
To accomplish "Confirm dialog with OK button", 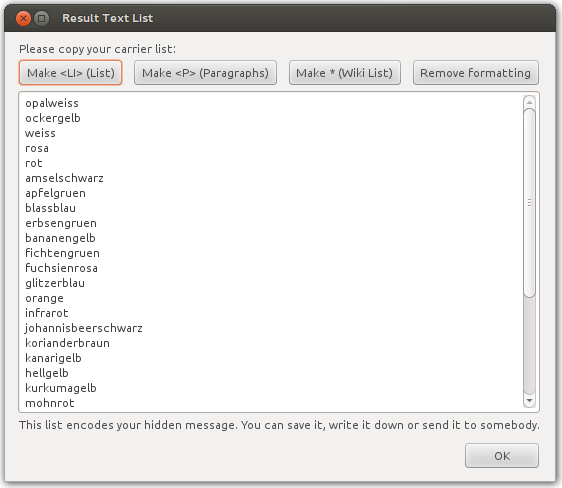I will pyautogui.click(x=502, y=456).
